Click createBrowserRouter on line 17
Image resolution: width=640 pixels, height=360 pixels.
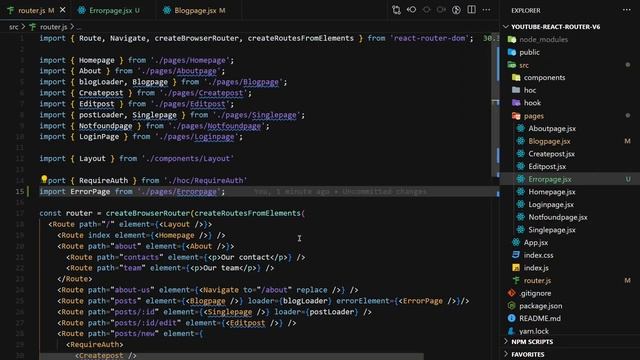point(148,213)
